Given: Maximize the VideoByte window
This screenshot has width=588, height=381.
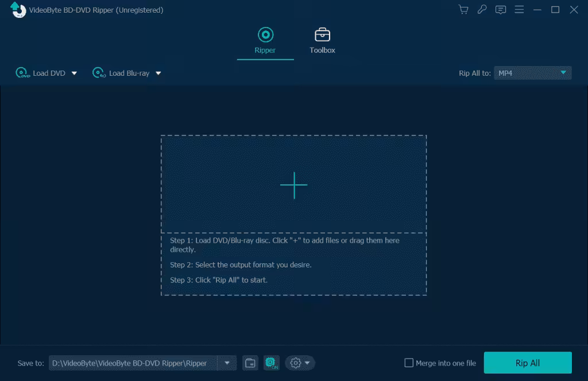Looking at the screenshot, I should click(555, 10).
